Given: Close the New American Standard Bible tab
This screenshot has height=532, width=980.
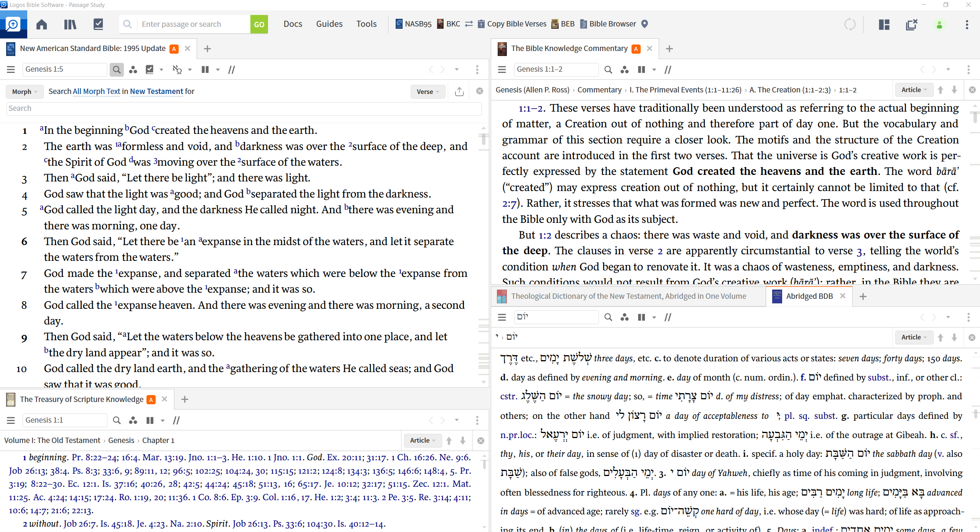Looking at the screenshot, I should pos(187,48).
